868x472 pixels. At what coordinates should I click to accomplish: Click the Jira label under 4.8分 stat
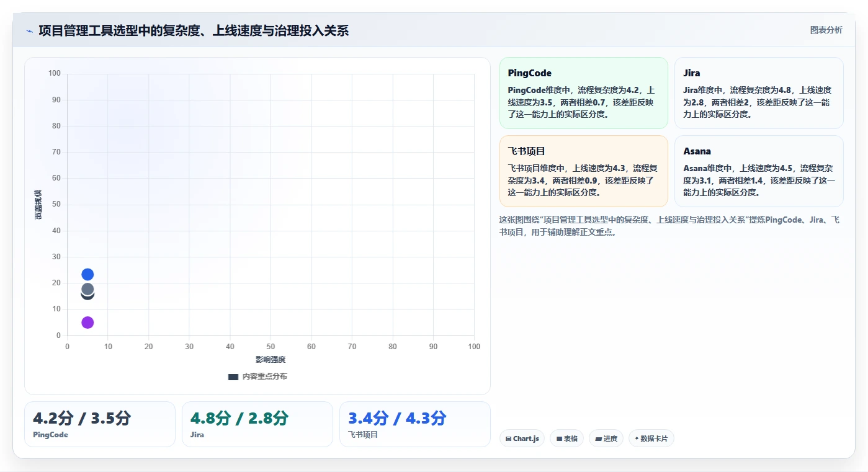pyautogui.click(x=197, y=435)
